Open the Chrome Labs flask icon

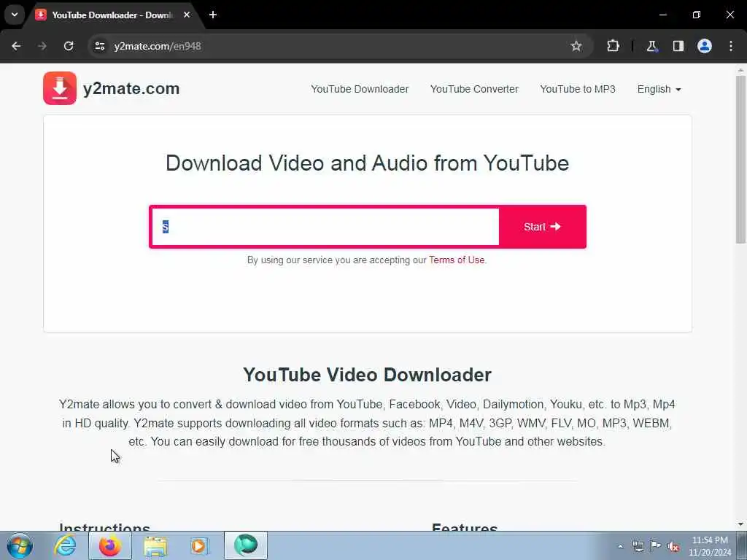point(651,46)
